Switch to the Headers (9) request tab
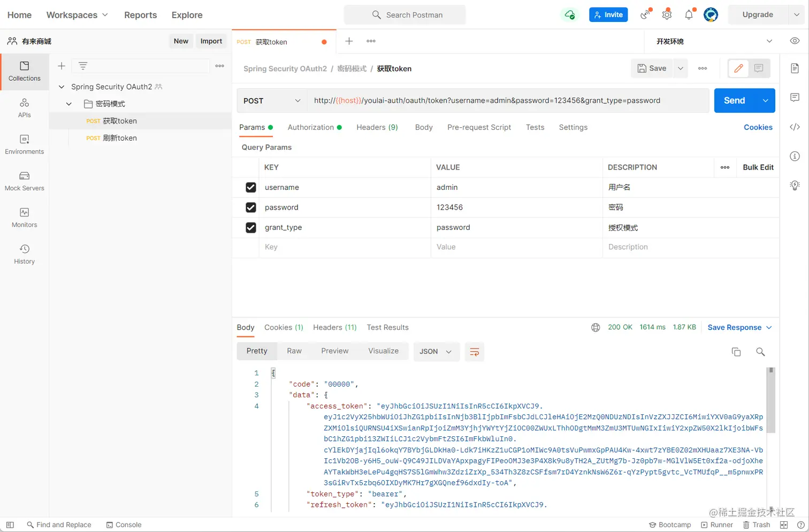The height and width of the screenshot is (532, 809). pos(377,127)
